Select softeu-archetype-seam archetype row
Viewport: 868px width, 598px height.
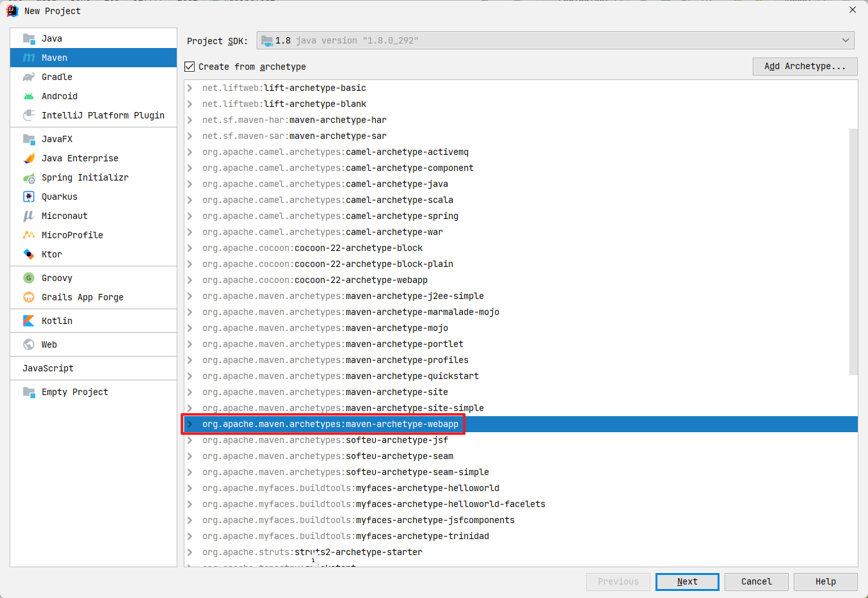click(521, 456)
